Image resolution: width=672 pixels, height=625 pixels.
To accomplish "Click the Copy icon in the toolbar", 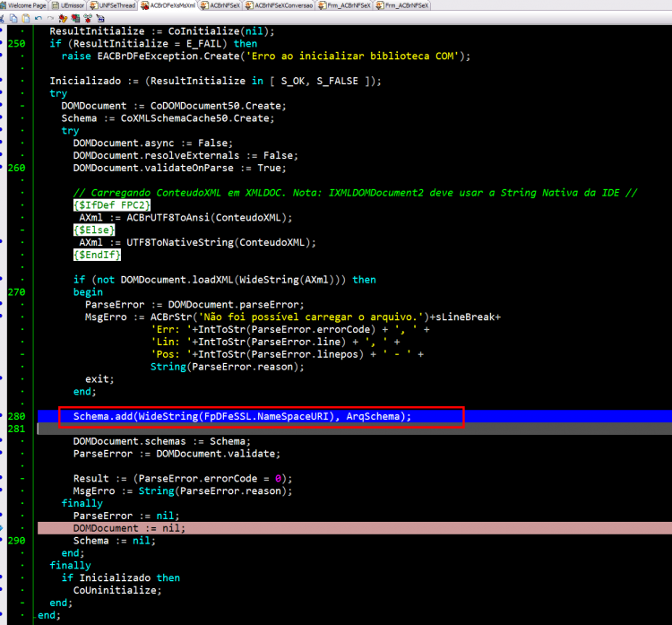I will point(13,19).
